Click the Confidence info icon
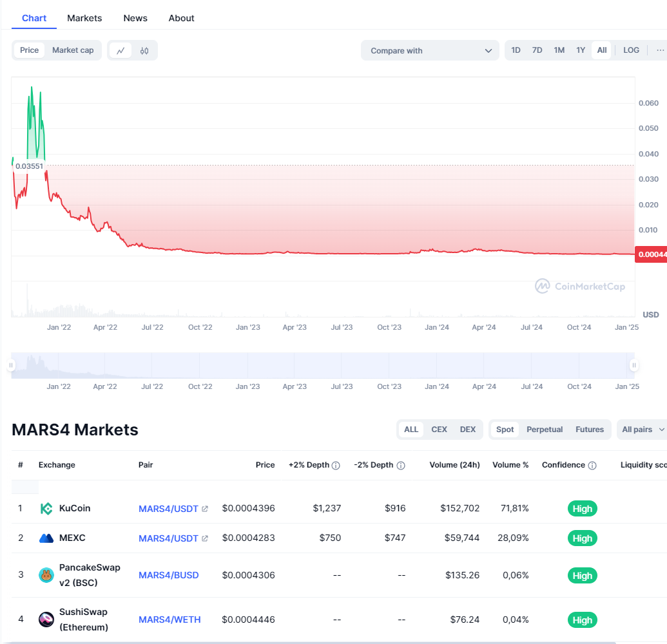Viewport: 667px width, 644px height. coord(592,466)
